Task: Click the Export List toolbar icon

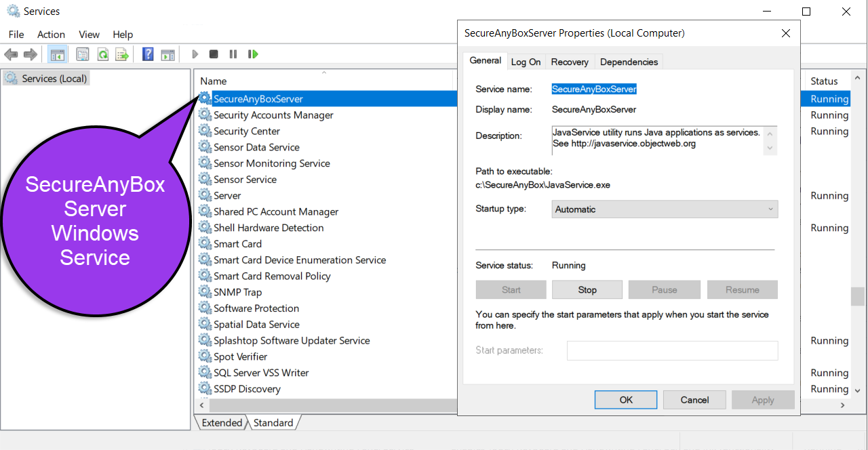Action: tap(122, 54)
